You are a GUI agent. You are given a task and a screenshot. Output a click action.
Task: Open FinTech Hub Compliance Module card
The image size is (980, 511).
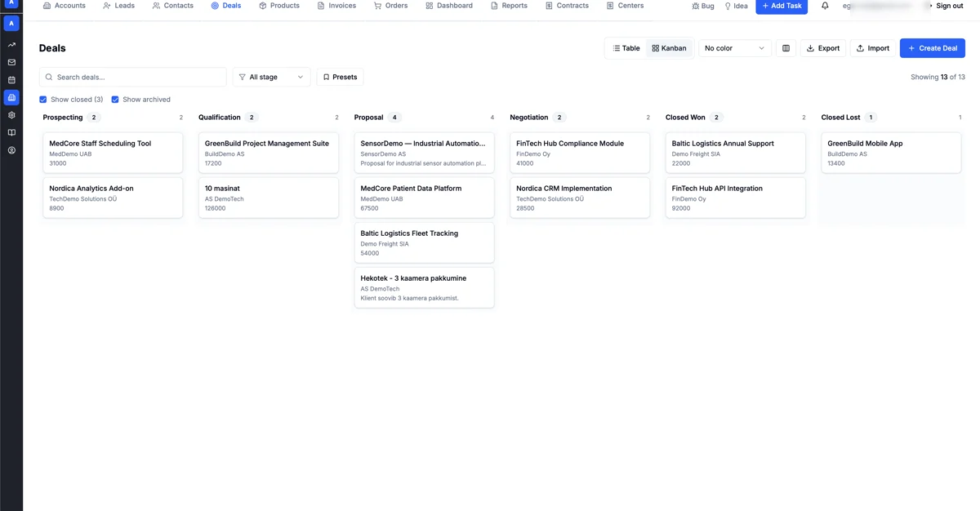tap(580, 153)
